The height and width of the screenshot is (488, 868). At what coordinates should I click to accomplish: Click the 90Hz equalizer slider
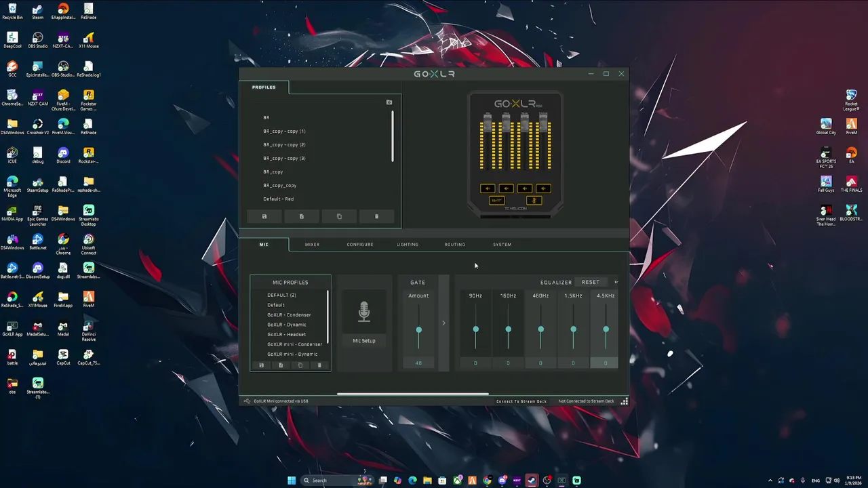tap(475, 330)
